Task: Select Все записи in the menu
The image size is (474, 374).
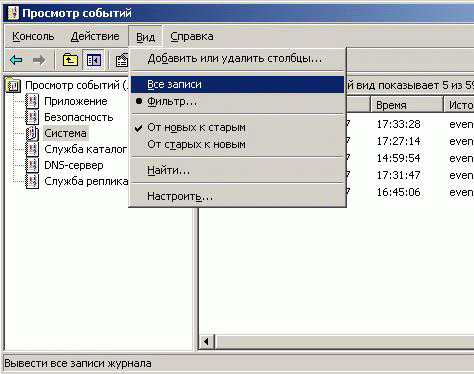Action: pos(237,85)
